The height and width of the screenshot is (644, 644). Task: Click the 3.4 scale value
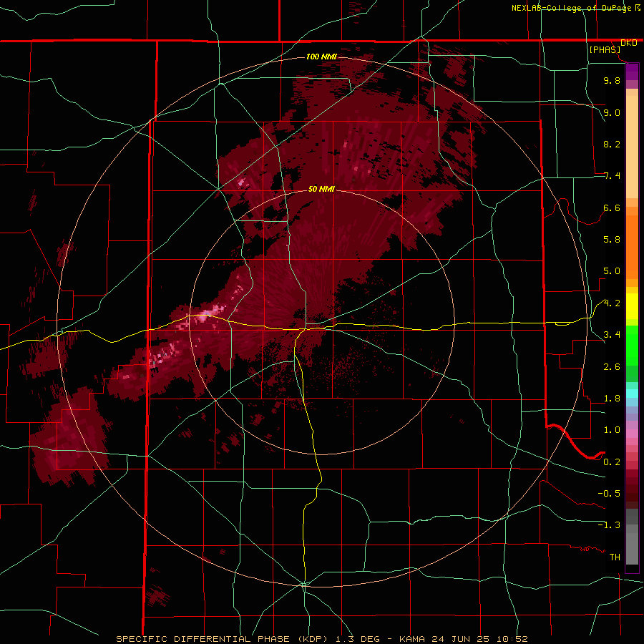point(612,335)
